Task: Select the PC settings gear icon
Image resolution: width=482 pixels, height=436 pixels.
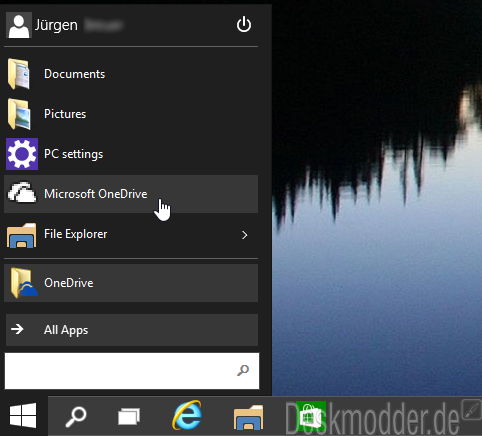Action: tap(22, 154)
